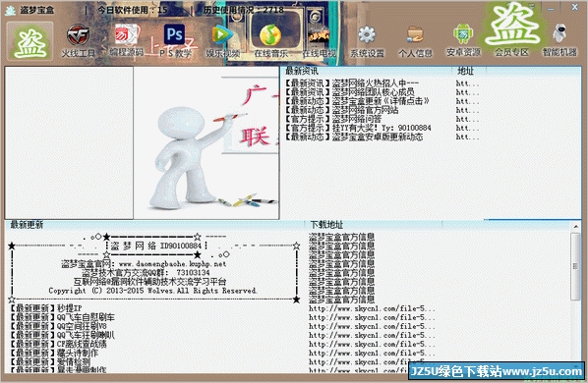Click the Copyright (C) 2013-2015 Wolves line
The height and width of the screenshot is (383, 588).
click(152, 291)
